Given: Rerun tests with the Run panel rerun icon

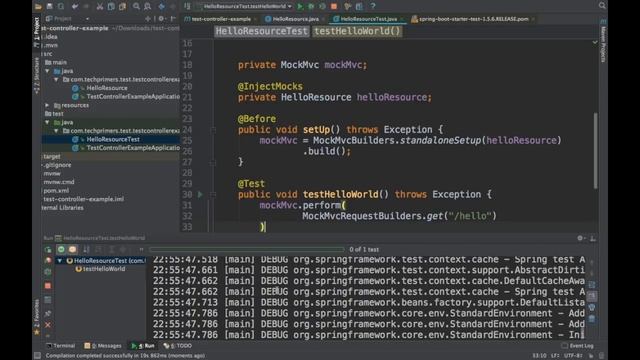Looking at the screenshot, I should (x=48, y=249).
